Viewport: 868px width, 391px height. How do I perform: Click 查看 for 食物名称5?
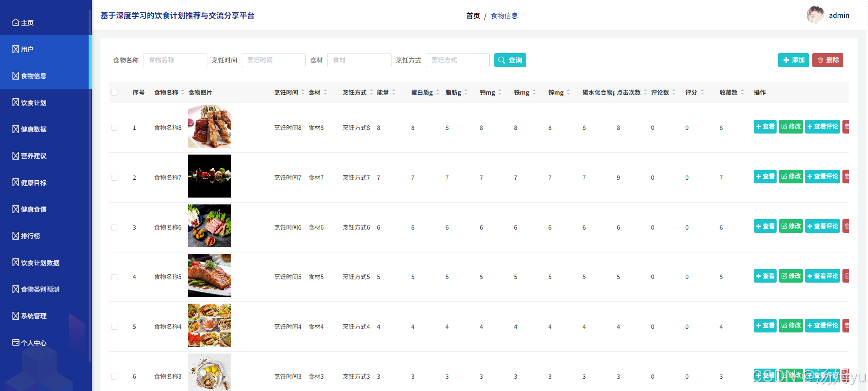(x=765, y=276)
